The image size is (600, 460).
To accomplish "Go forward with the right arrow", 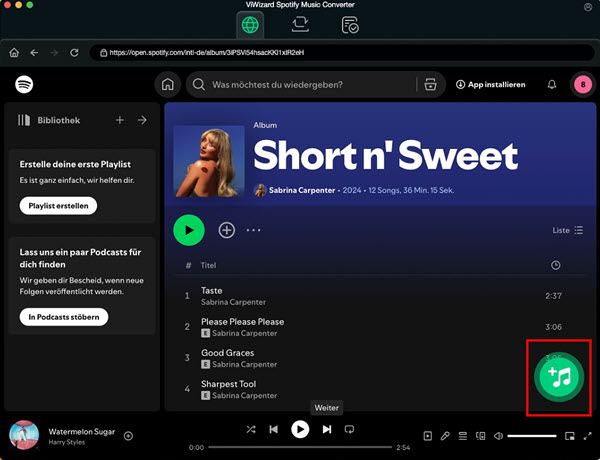I will [x=54, y=52].
